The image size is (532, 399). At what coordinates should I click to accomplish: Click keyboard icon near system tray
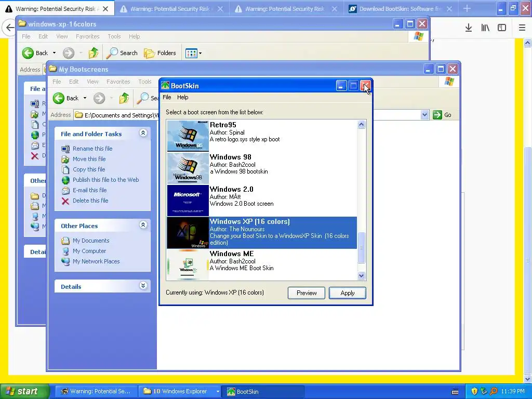coord(455,392)
